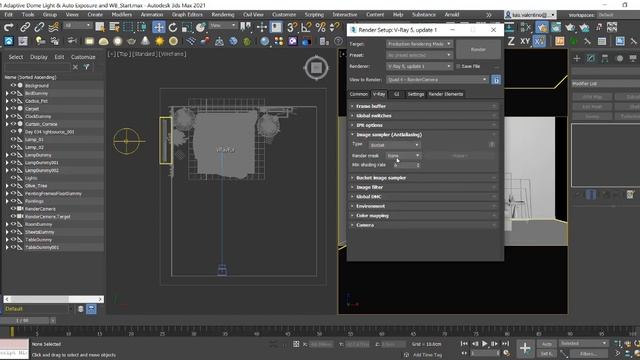Switch to the GI tab
The height and width of the screenshot is (360, 640).
[396, 94]
